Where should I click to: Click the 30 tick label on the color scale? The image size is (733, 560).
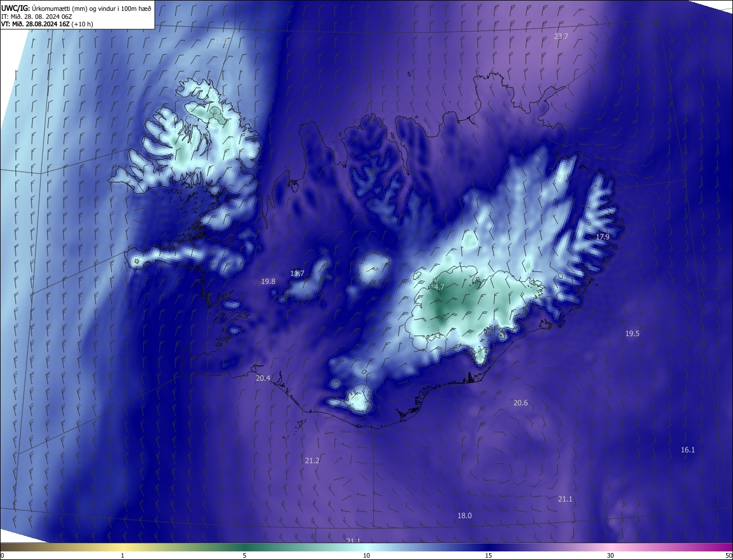(610, 555)
